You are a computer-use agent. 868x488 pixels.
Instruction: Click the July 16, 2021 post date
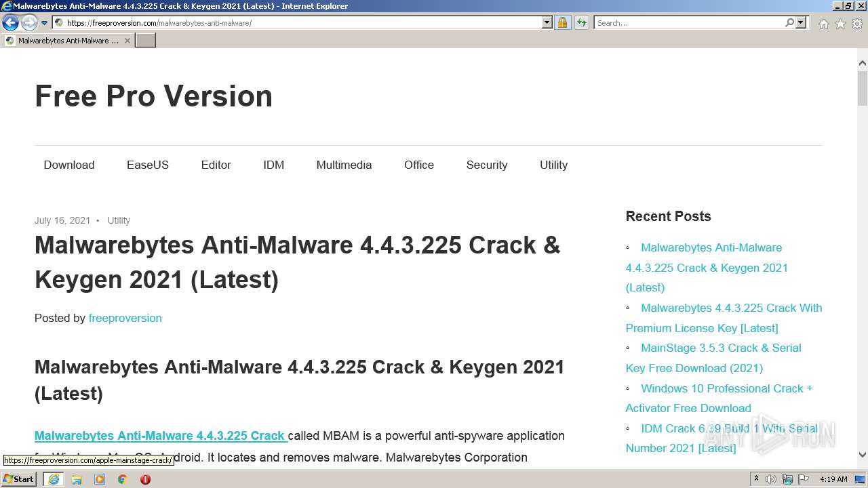coord(62,220)
